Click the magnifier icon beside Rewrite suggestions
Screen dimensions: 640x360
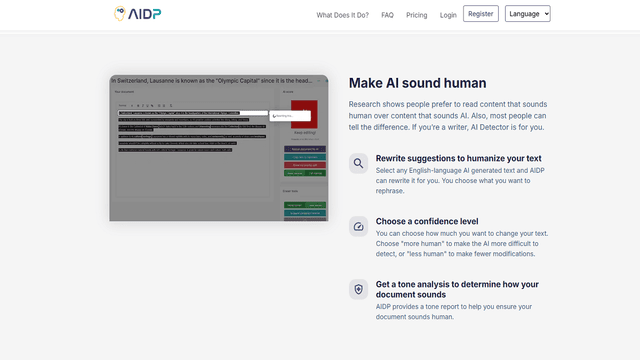pos(358,163)
